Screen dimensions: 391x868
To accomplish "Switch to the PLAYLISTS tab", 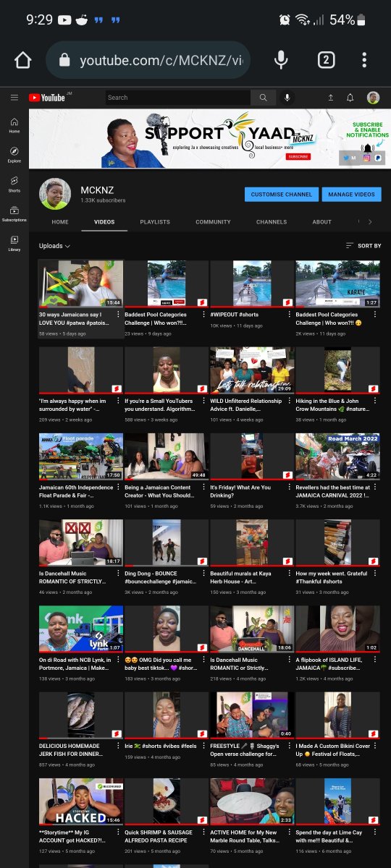I will coord(155,222).
